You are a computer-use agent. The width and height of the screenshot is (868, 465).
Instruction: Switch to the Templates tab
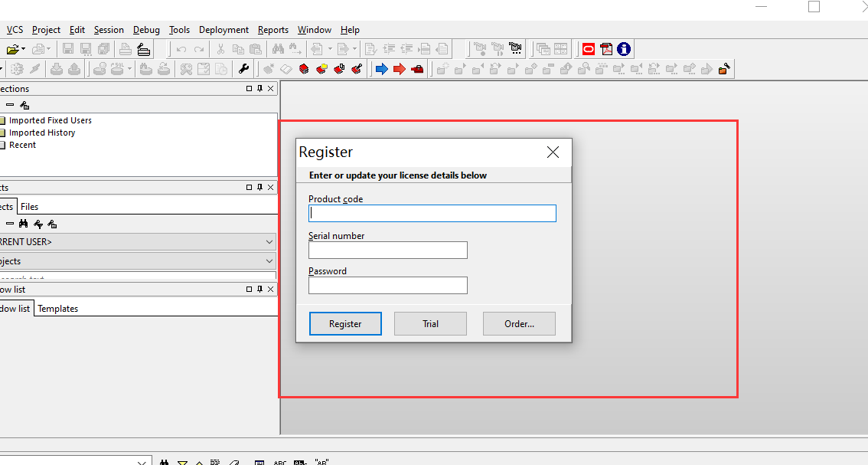click(57, 309)
